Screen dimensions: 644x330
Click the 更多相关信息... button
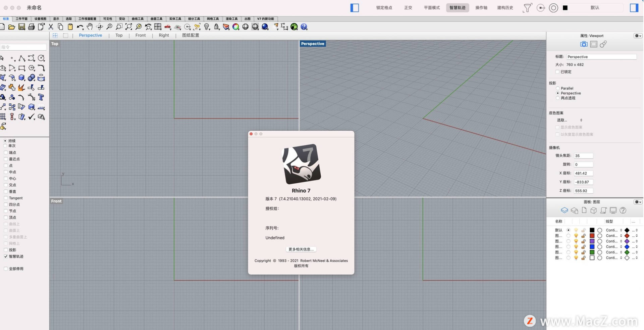(301, 249)
